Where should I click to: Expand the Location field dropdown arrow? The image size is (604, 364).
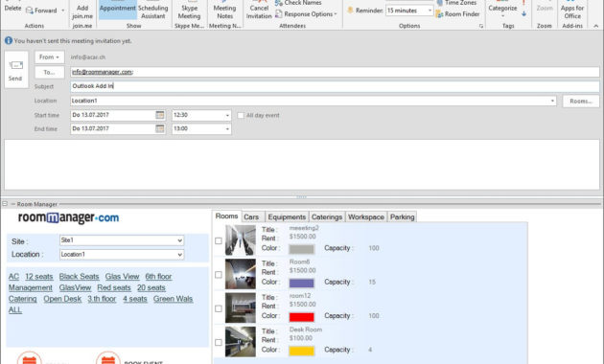(552, 101)
